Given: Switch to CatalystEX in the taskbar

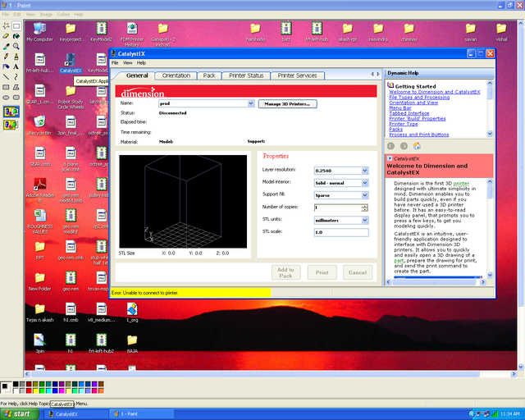Looking at the screenshot, I should (76, 414).
